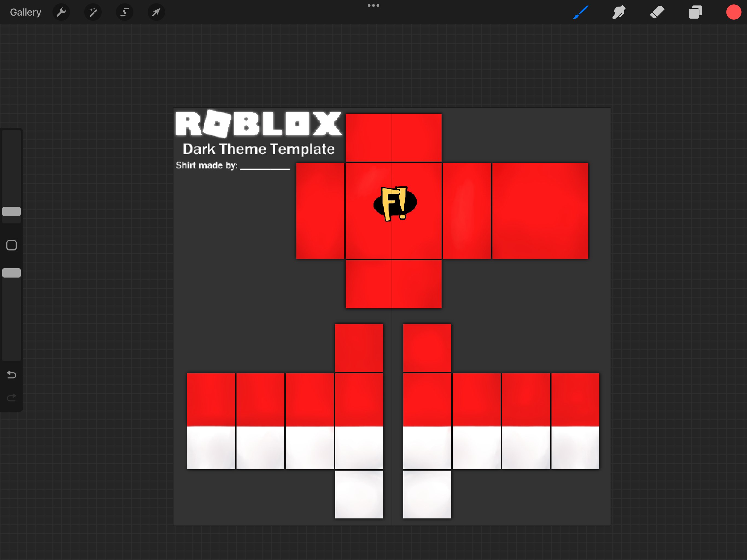Select the Brush tool
This screenshot has height=560, width=747.
581,13
